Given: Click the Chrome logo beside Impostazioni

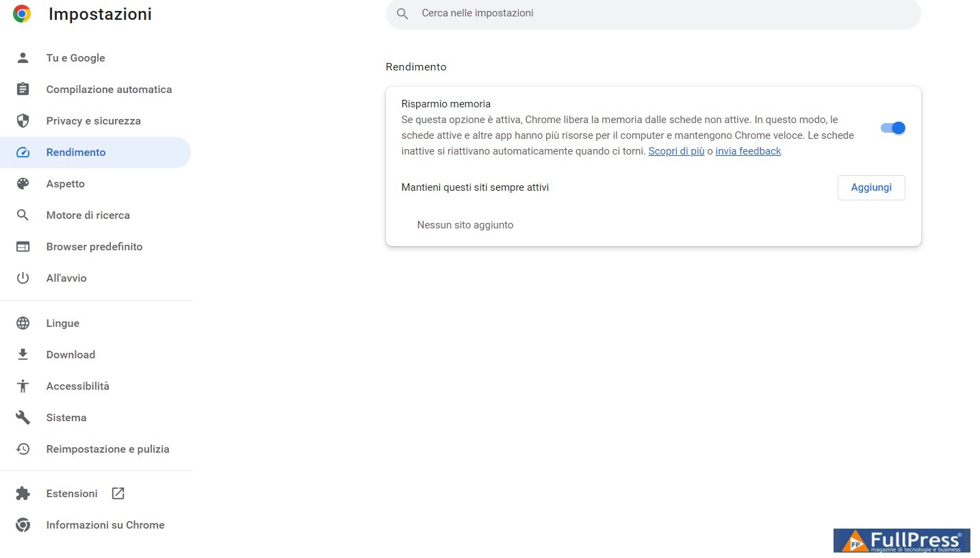Looking at the screenshot, I should pyautogui.click(x=22, y=14).
